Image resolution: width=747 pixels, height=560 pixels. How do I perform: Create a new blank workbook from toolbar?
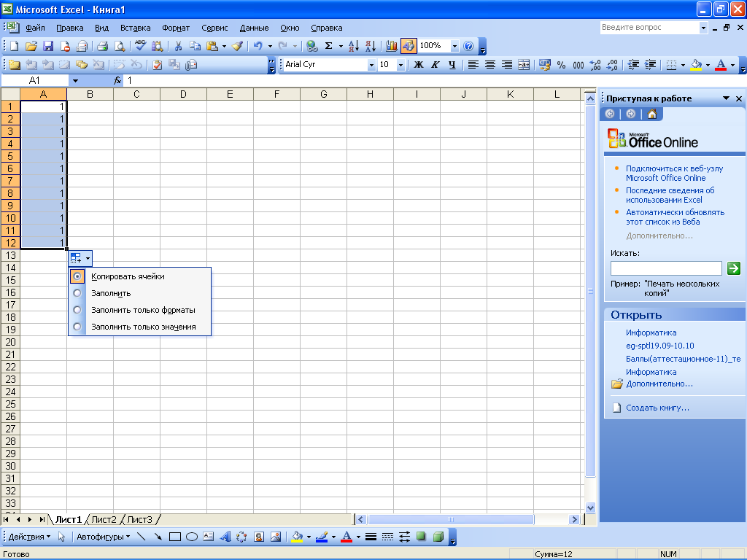(15, 46)
